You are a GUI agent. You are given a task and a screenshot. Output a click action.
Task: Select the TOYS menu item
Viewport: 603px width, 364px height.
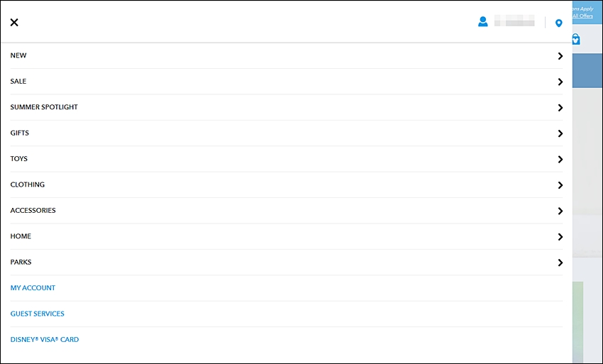click(287, 159)
